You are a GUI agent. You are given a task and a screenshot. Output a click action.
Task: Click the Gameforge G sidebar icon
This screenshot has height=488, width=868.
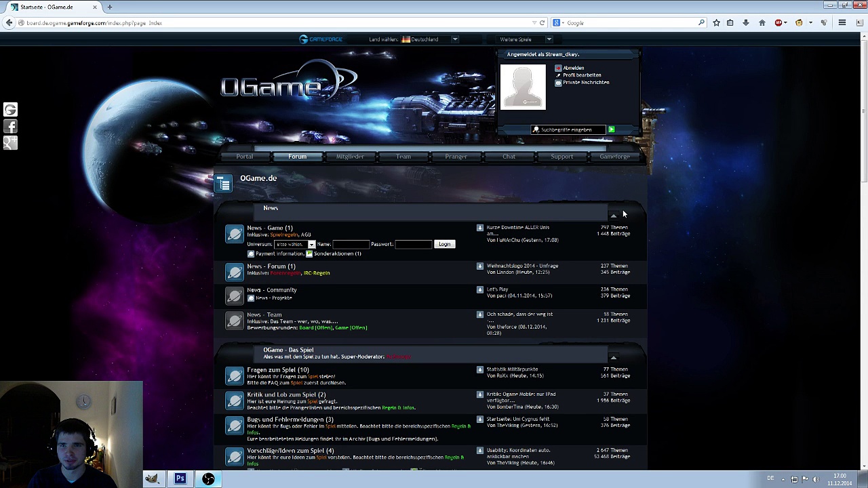10,110
